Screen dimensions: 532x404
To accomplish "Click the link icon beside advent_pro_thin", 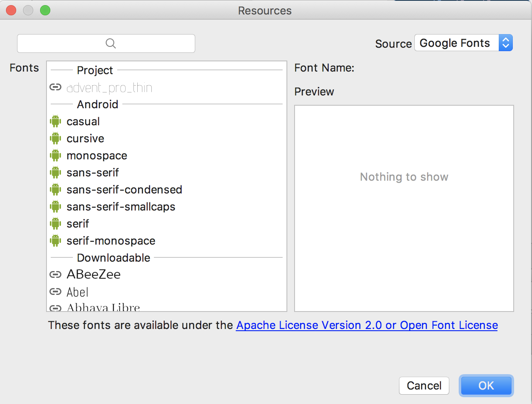I will (55, 87).
